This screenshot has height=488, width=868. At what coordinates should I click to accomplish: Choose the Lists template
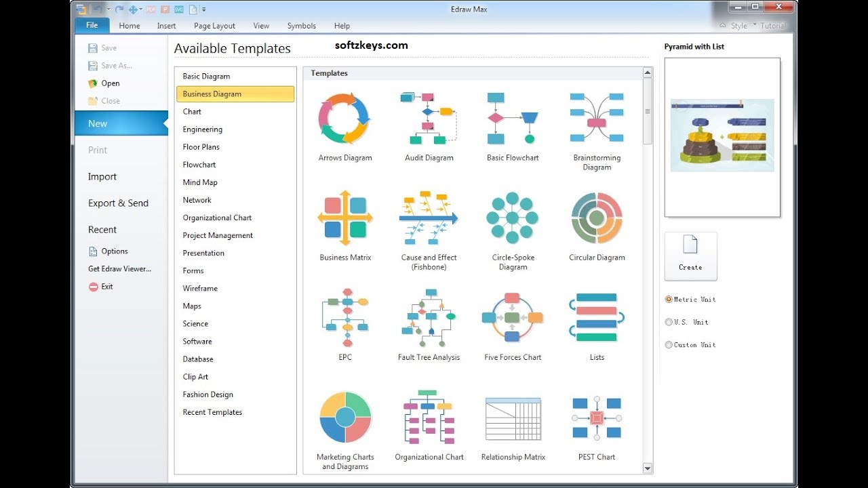(597, 325)
